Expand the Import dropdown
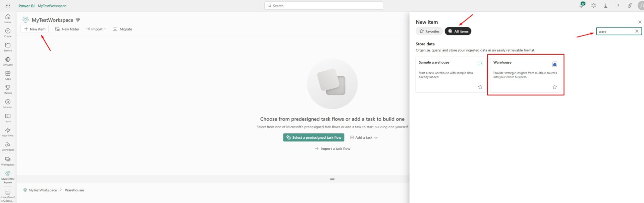 96,29
